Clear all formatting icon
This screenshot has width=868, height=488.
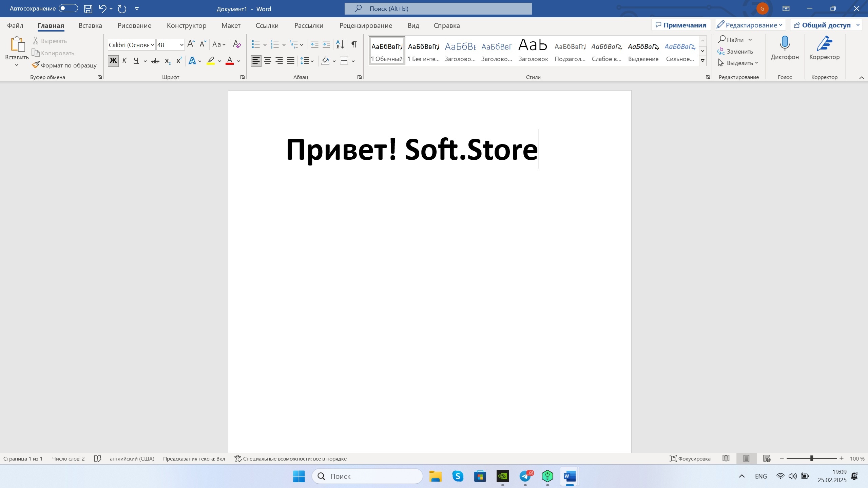coord(237,44)
